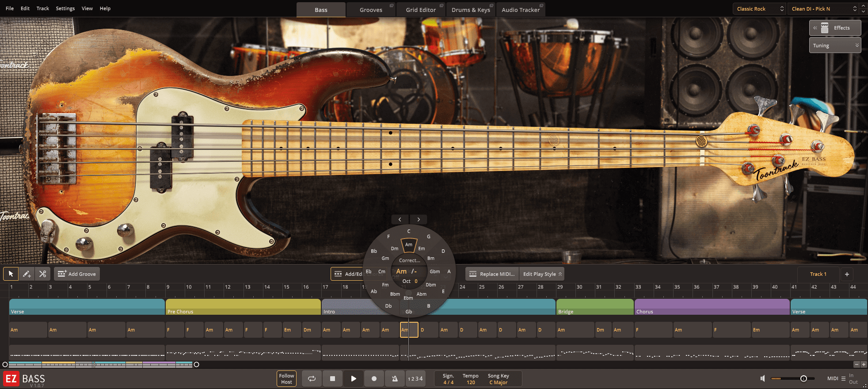This screenshot has height=389, width=868.
Task: Change the 4 / 4 time signature
Action: click(x=448, y=382)
